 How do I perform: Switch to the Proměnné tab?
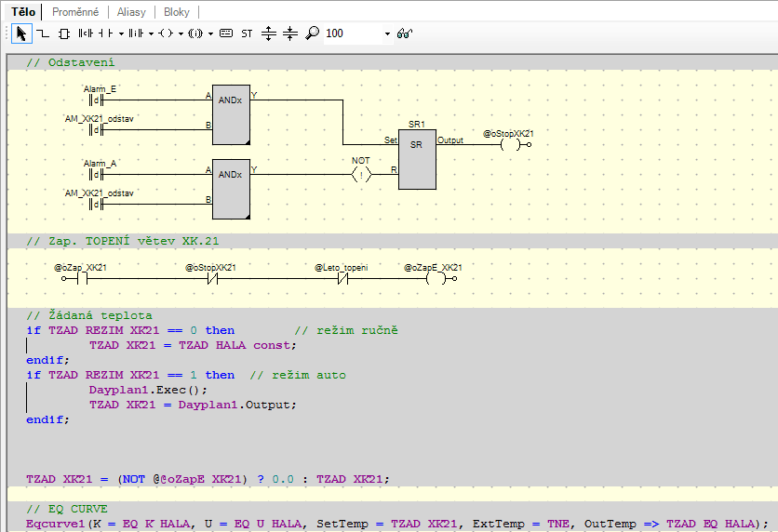point(75,11)
